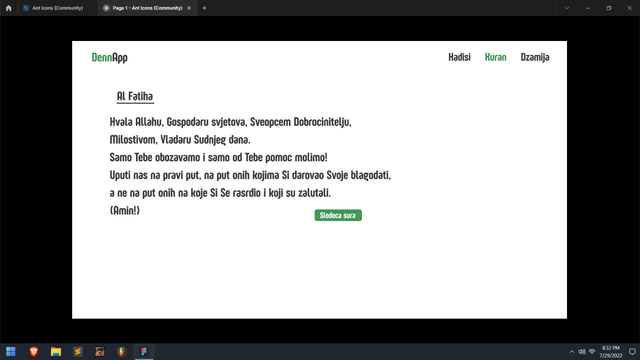
Task: Click the line starting Uputi nas
Action: click(250, 175)
